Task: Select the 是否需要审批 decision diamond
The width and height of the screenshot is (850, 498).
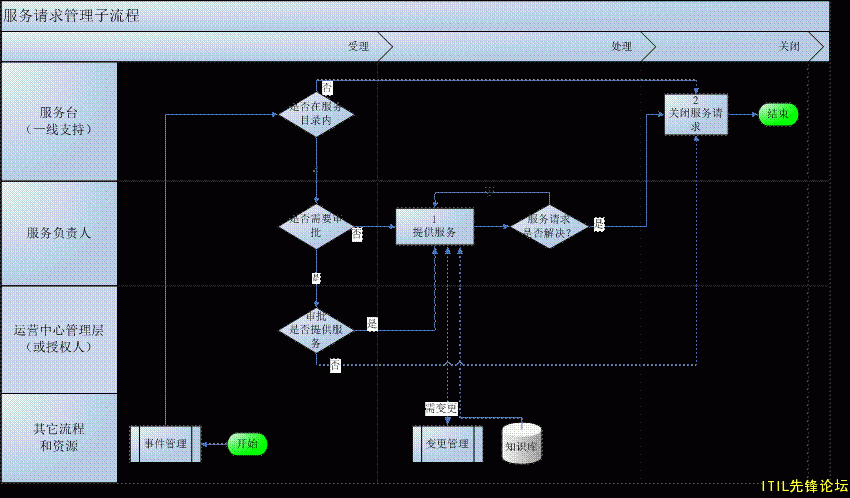Action: click(x=316, y=226)
